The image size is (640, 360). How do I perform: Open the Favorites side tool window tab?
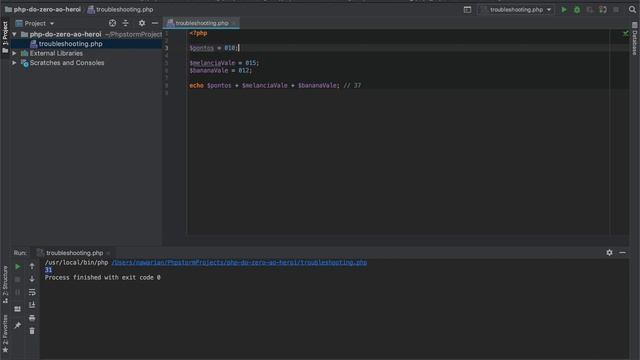[x=5, y=333]
